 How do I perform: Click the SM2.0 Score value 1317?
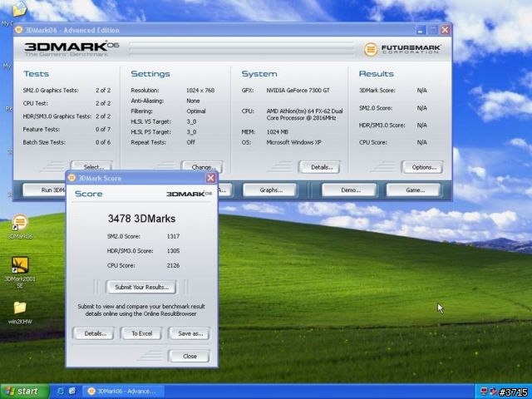173,236
